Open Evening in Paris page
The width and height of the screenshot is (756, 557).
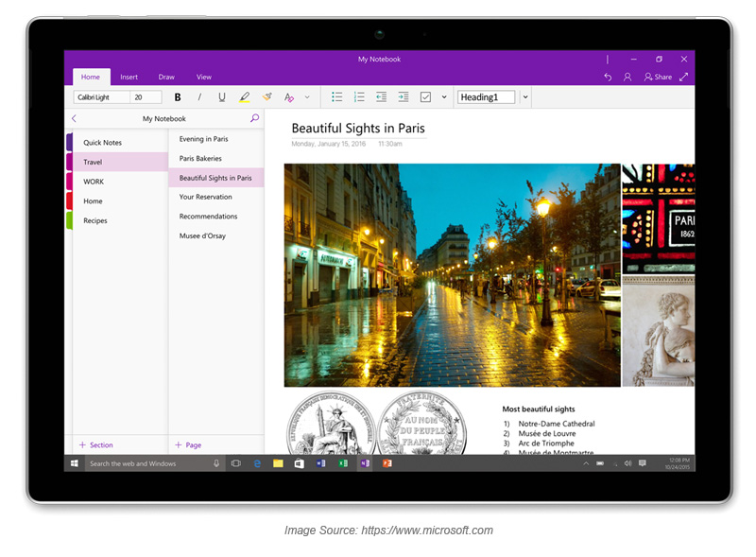click(x=216, y=139)
